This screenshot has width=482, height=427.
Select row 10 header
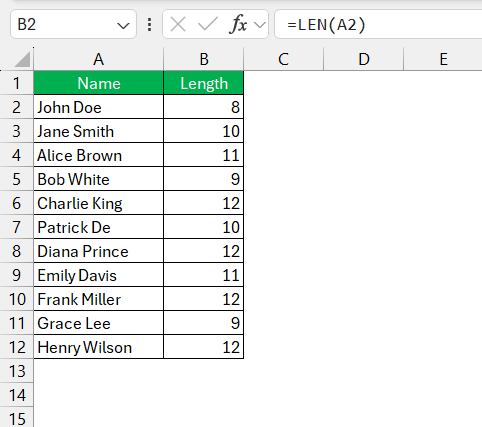click(x=17, y=299)
